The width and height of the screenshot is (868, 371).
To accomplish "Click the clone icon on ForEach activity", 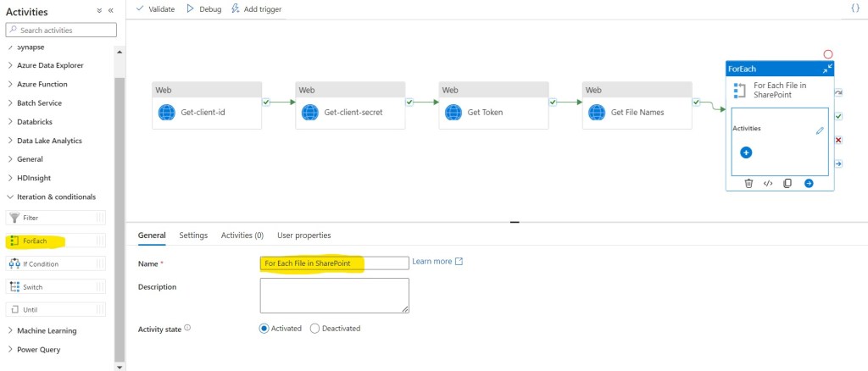I will 787,183.
